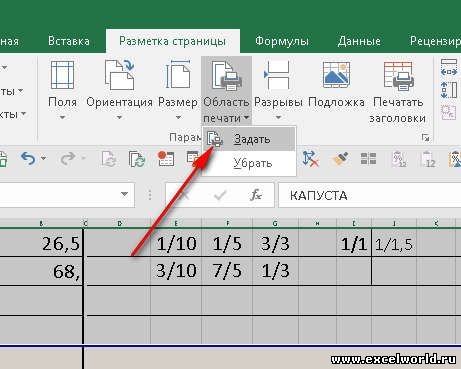Click the Undo arrow icon

pos(28,159)
